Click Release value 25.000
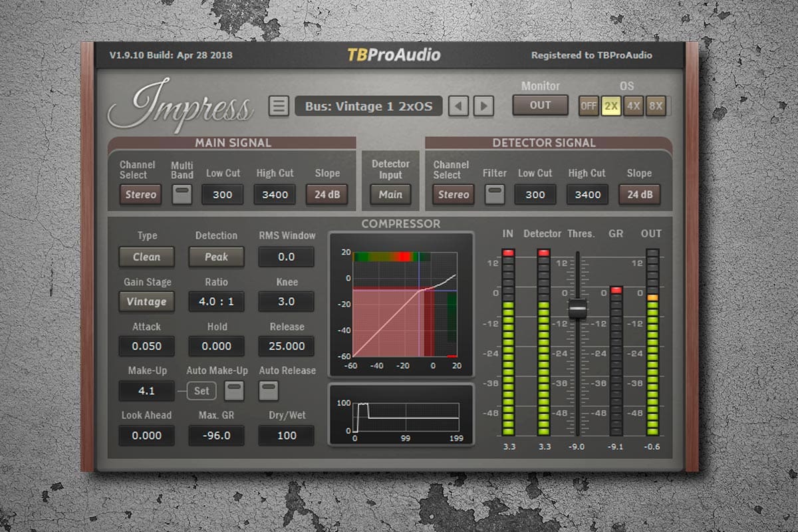 pos(286,346)
